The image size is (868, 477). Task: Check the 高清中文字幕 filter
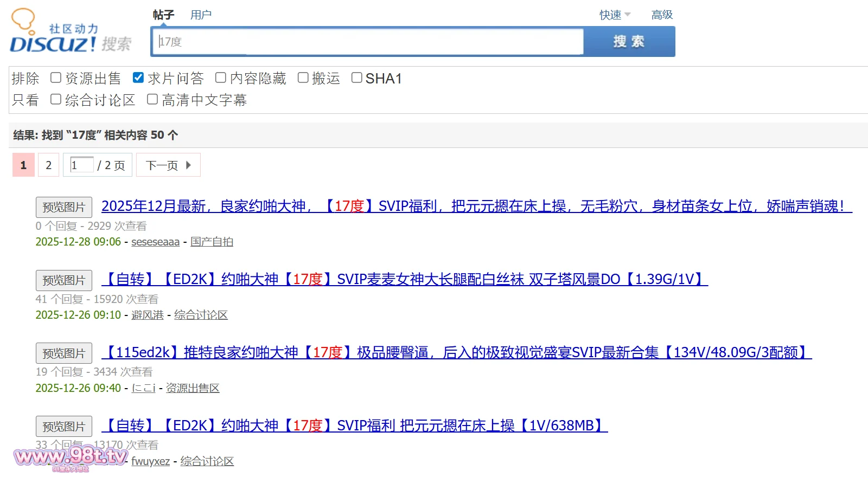pos(152,99)
